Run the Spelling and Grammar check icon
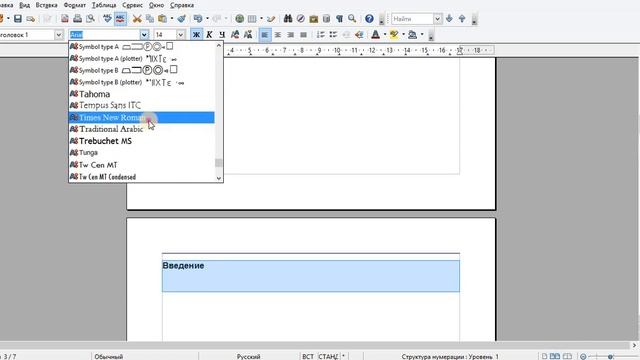The width and height of the screenshot is (640, 360). (x=107, y=19)
